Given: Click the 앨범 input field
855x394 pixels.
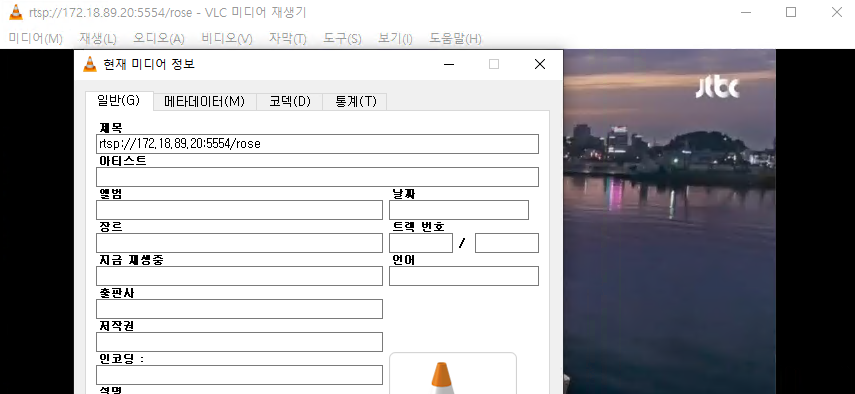Looking at the screenshot, I should 239,210.
